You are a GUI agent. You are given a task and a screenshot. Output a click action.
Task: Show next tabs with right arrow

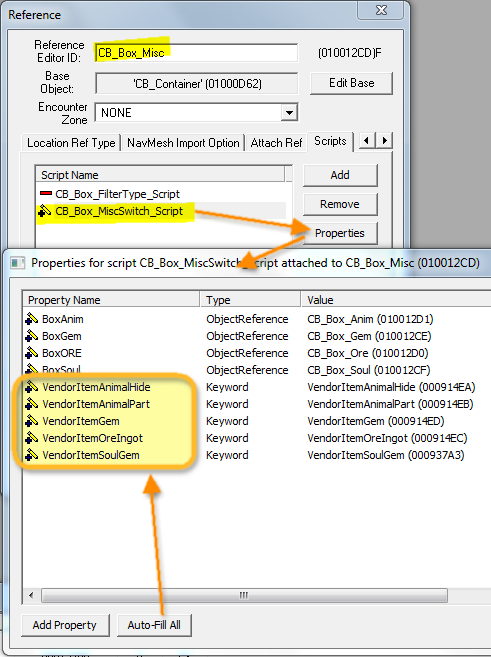(x=384, y=140)
